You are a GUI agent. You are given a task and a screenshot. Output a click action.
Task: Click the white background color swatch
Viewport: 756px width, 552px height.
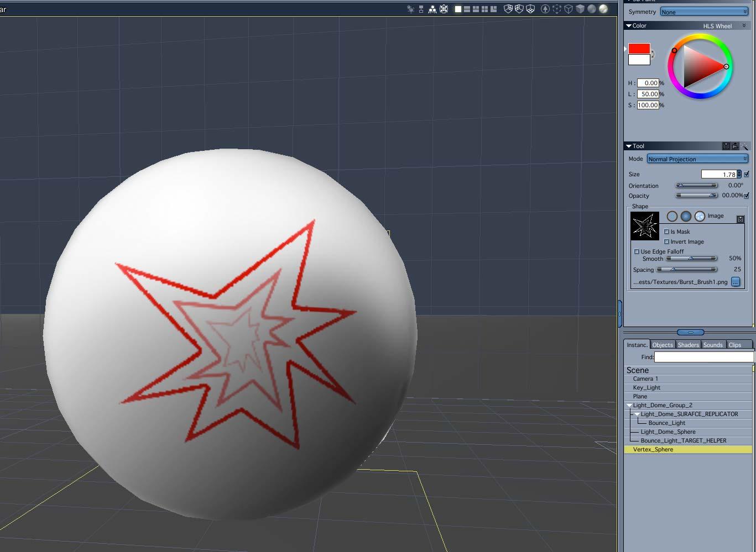coord(639,60)
